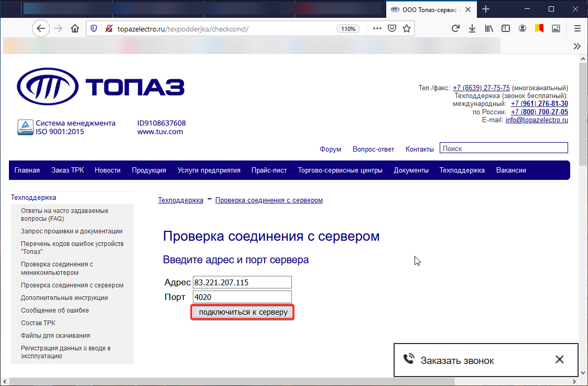This screenshot has width=588, height=386.
Task: Open the page actions three-dots menu
Action: pos(377,28)
